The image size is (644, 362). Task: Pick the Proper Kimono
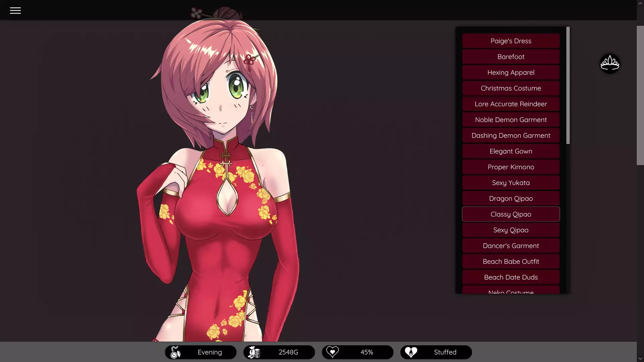511,167
